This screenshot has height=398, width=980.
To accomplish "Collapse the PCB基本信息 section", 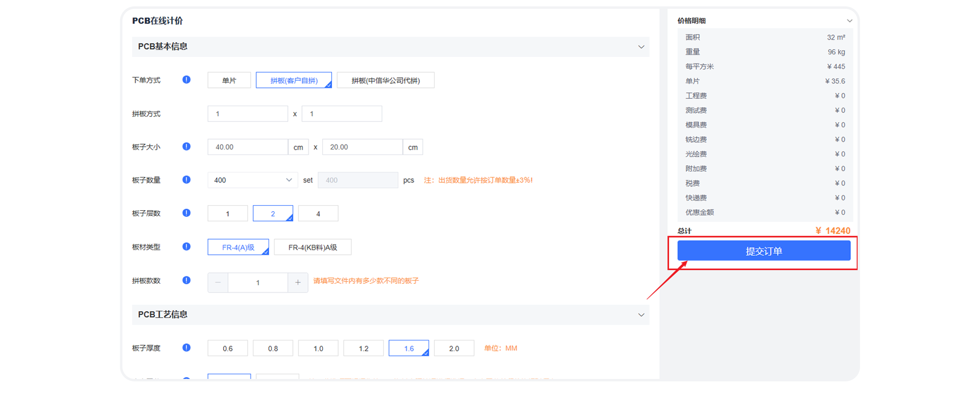I will click(641, 47).
